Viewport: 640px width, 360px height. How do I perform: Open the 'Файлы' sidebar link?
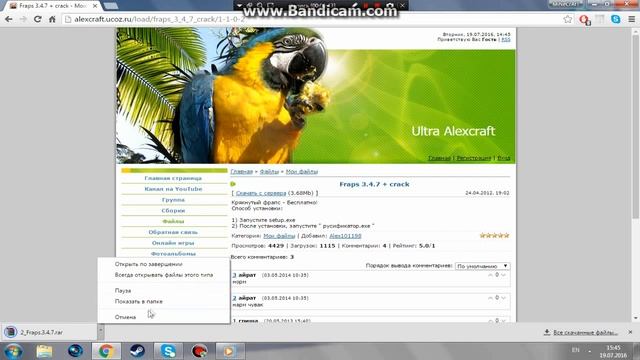point(173,221)
